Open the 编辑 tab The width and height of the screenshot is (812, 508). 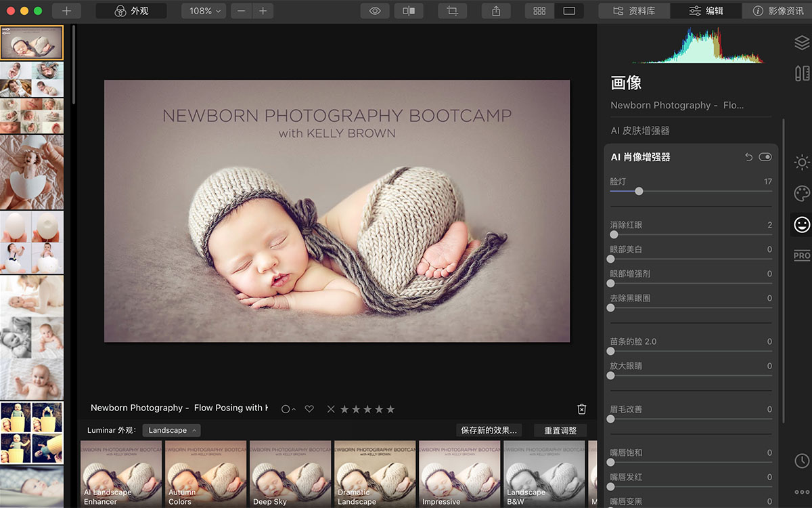(x=706, y=11)
